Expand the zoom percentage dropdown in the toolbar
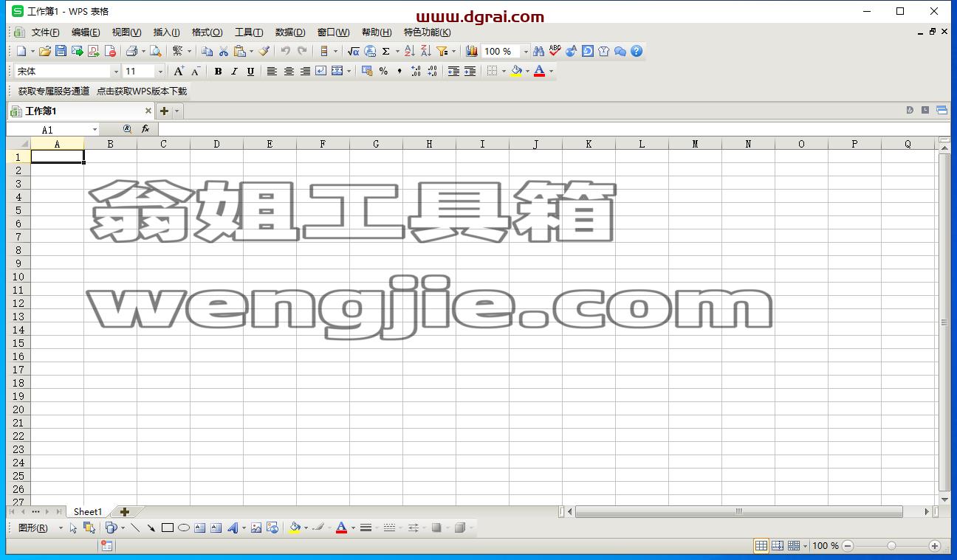 click(526, 52)
